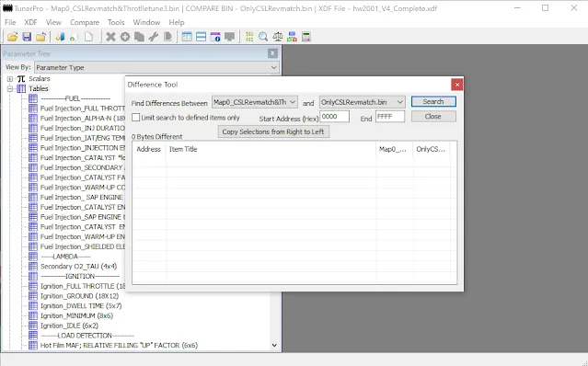Click the End address field
This screenshot has height=366, width=588.
click(x=390, y=117)
